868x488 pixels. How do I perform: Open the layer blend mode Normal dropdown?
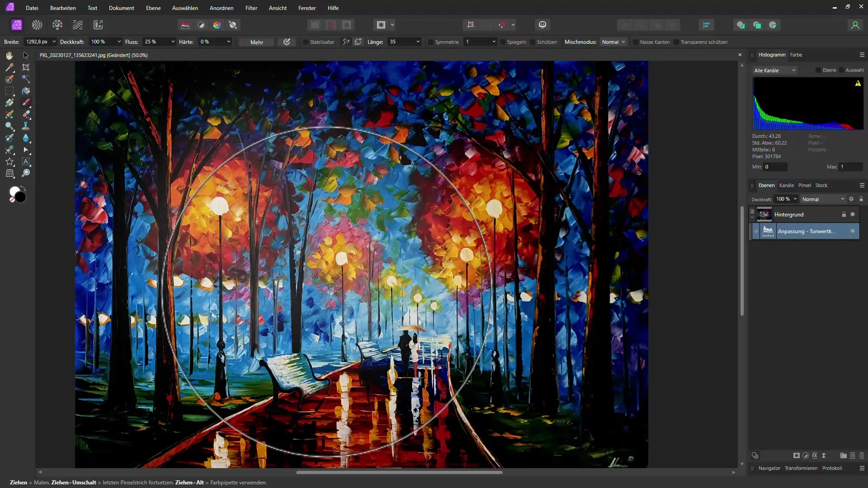(x=823, y=199)
